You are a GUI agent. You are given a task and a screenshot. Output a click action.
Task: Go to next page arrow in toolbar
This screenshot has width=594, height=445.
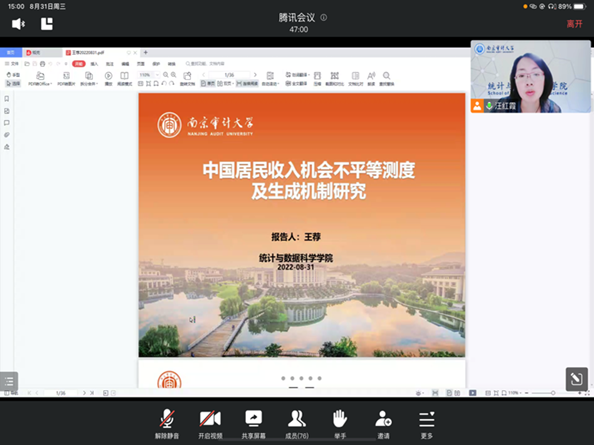pos(255,75)
